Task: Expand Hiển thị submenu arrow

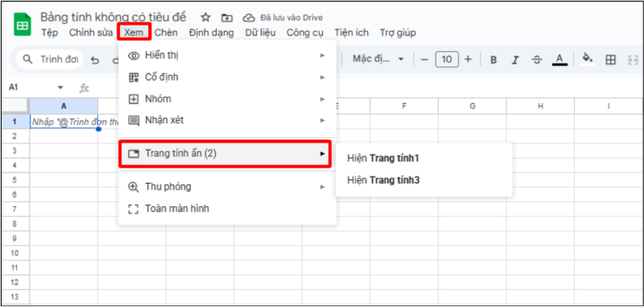Action: click(x=323, y=56)
